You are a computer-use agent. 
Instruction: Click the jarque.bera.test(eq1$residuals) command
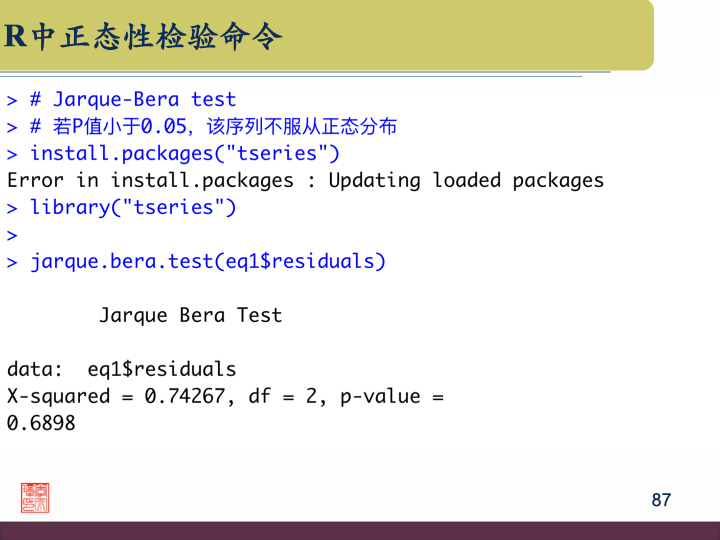coord(207,262)
